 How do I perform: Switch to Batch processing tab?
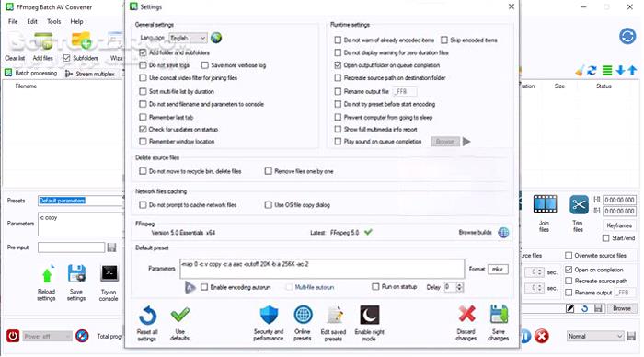(31, 73)
